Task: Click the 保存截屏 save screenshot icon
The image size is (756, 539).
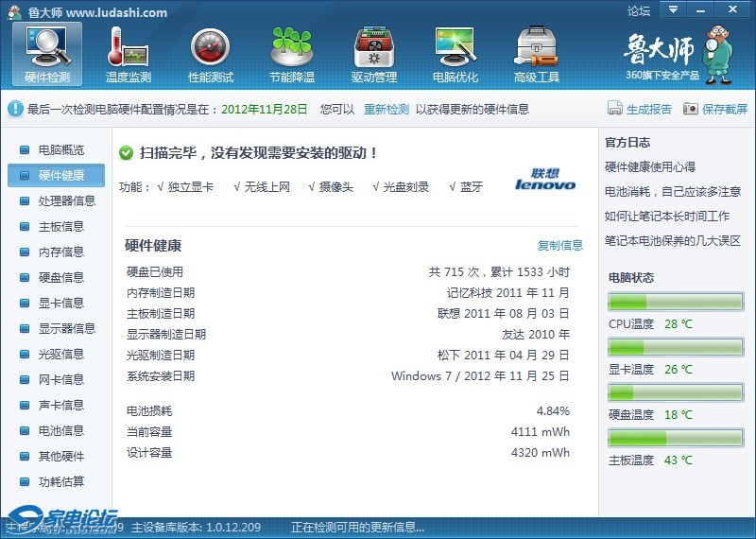Action: (691, 109)
